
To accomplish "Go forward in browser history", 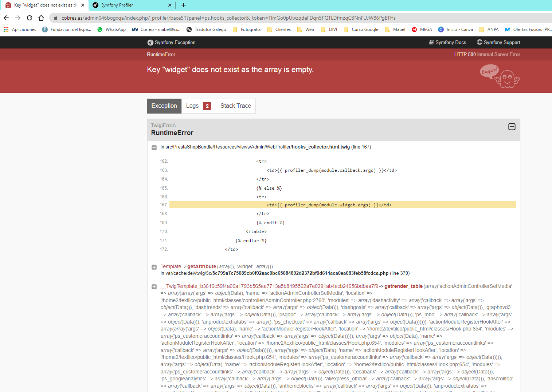I will click(18, 18).
